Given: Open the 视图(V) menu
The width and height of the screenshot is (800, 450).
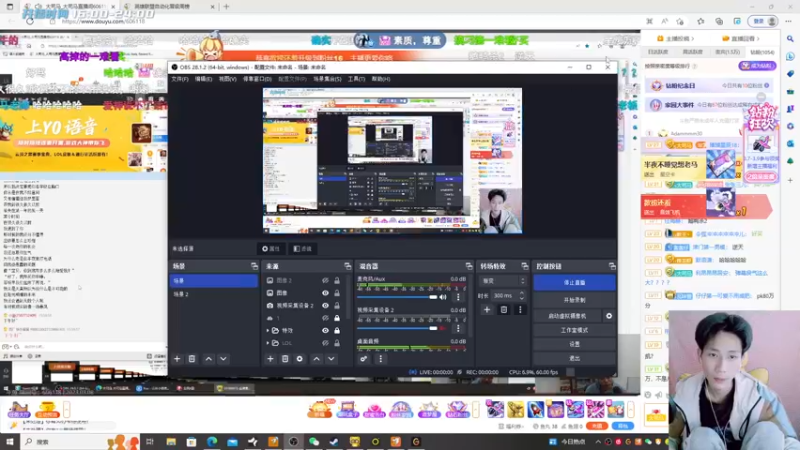Looking at the screenshot, I should 228,79.
